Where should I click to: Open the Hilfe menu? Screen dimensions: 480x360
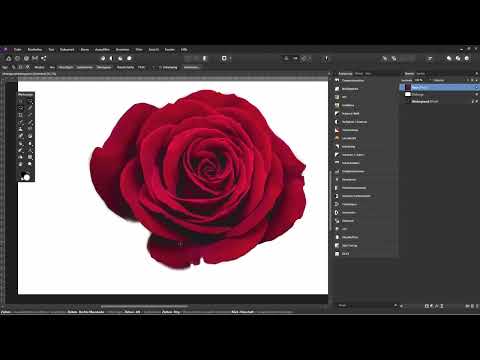[x=184, y=50]
